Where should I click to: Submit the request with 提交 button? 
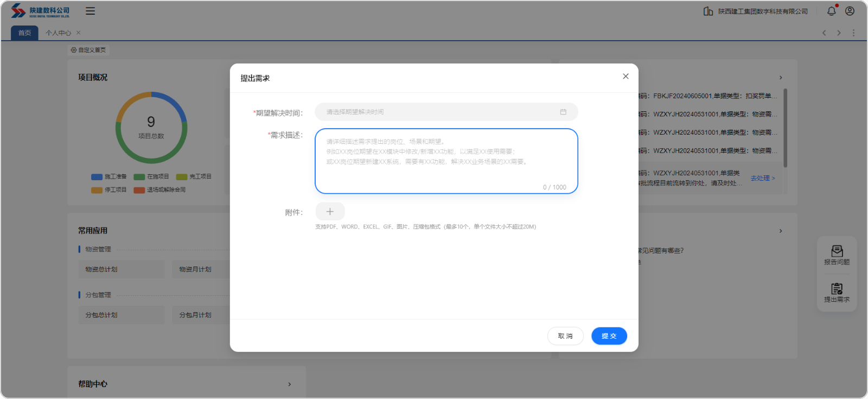[609, 336]
